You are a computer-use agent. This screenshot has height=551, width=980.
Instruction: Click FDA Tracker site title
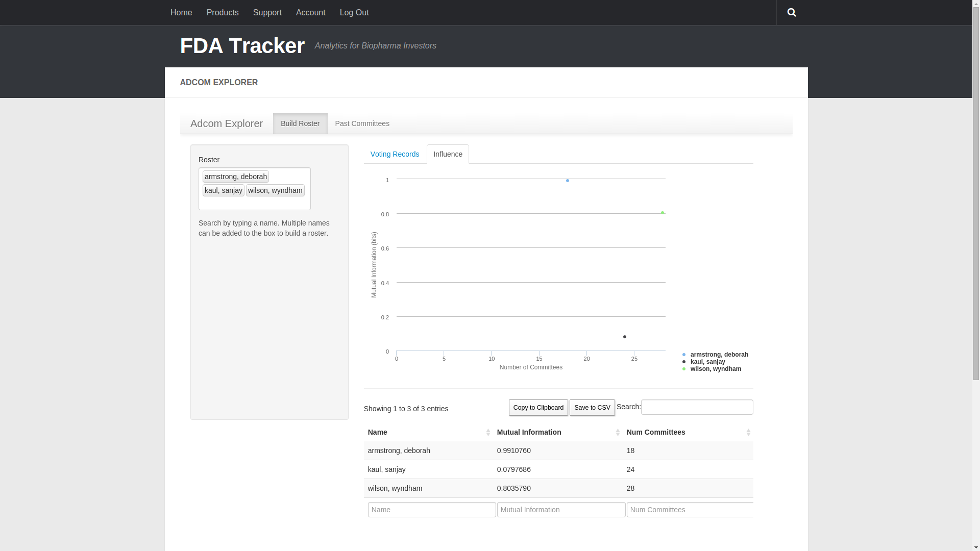(x=242, y=46)
